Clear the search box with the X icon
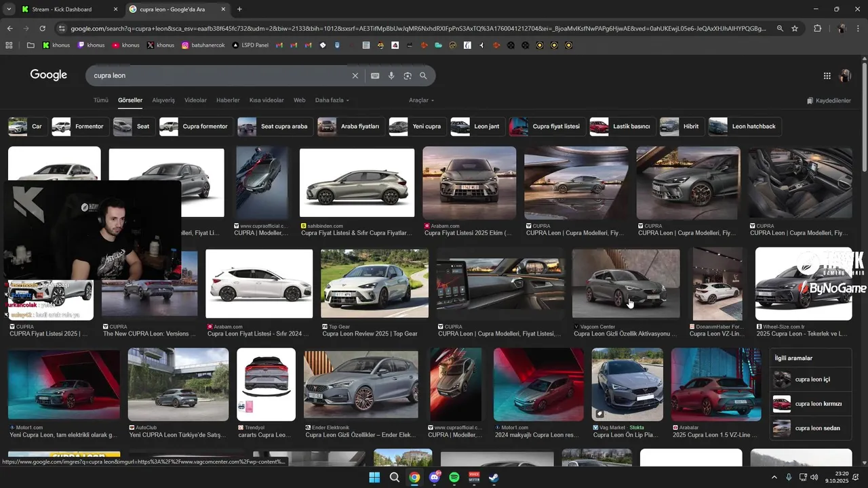 [x=355, y=76]
